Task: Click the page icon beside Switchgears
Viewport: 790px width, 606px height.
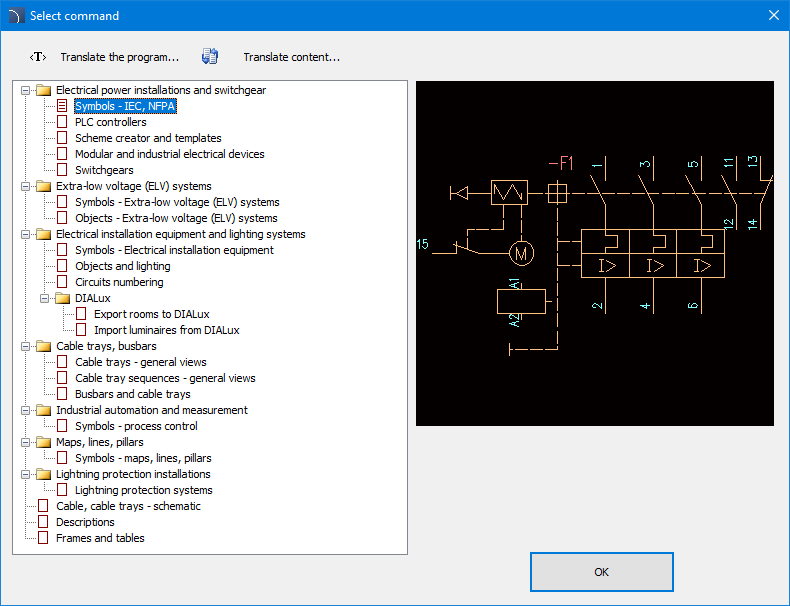Action: pos(62,170)
